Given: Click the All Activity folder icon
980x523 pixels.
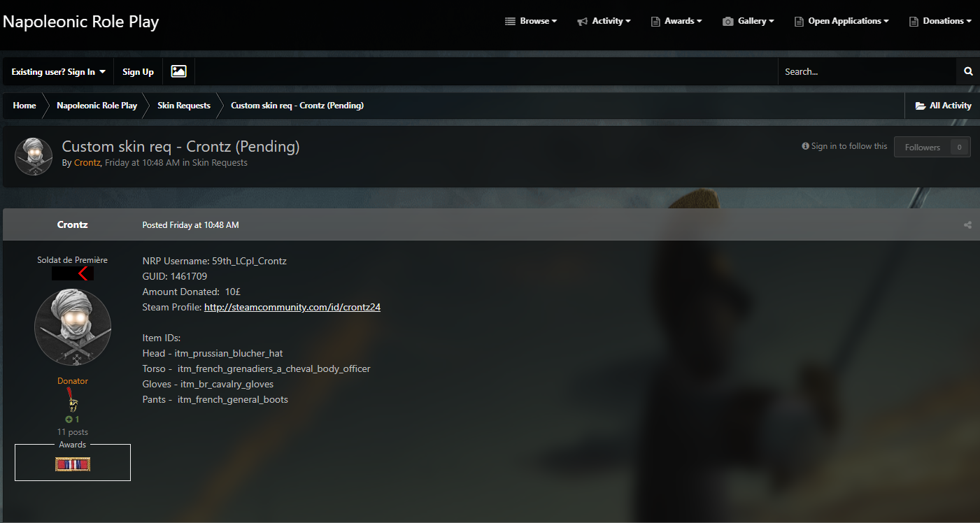Looking at the screenshot, I should [921, 106].
